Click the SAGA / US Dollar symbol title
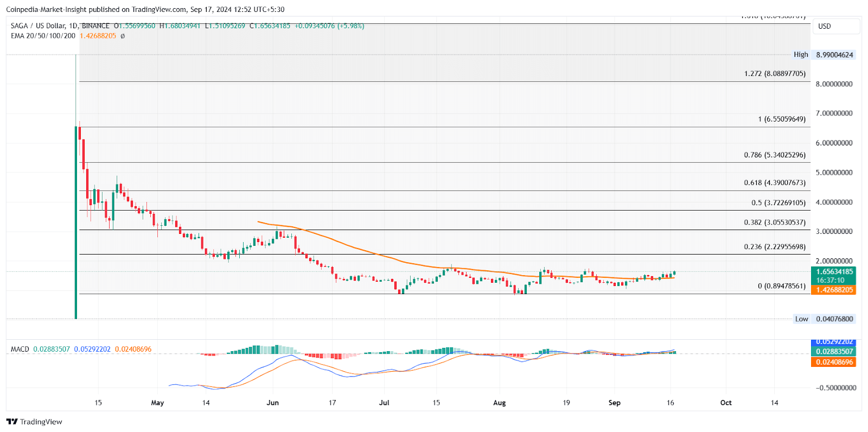This screenshot has height=432, width=868. click(39, 26)
